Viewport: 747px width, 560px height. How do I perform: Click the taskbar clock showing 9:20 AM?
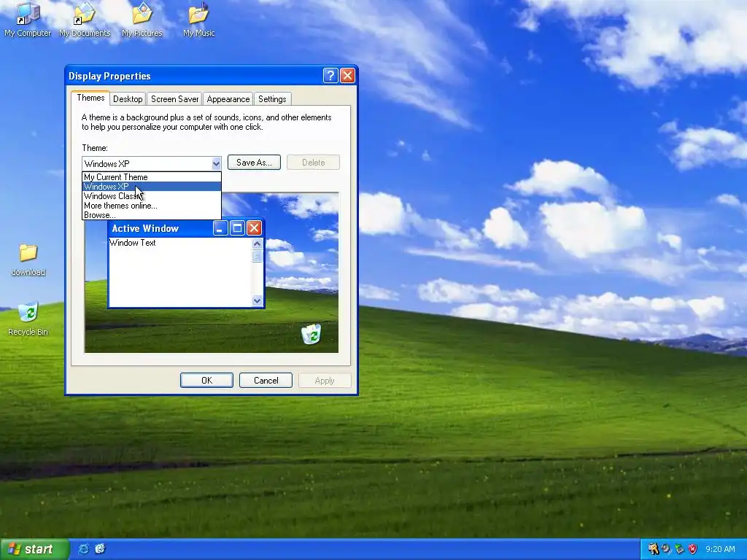[720, 549]
